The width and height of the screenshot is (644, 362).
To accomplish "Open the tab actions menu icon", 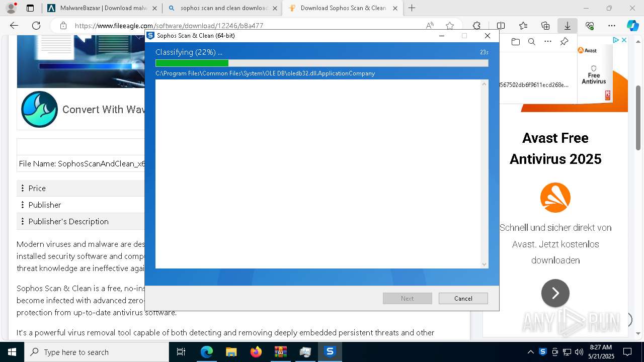I will click(x=30, y=8).
